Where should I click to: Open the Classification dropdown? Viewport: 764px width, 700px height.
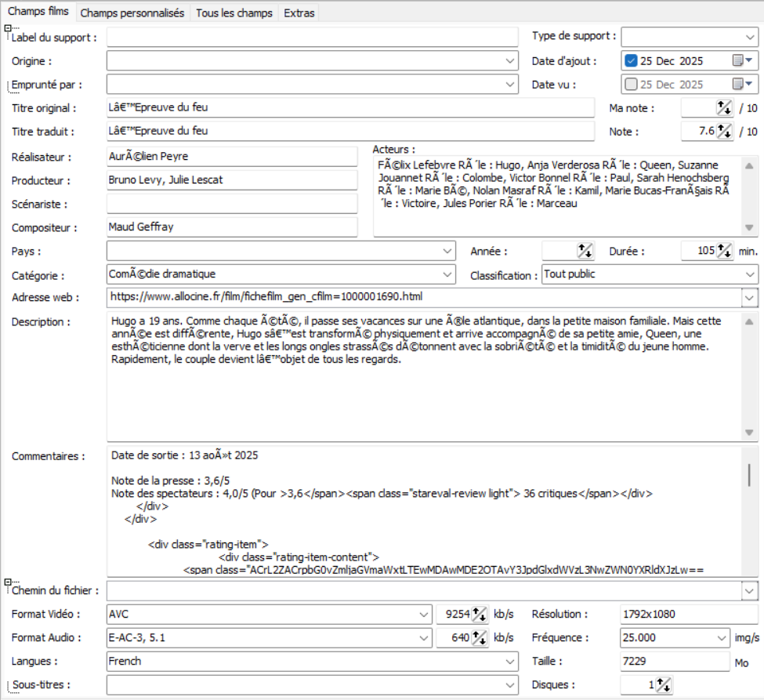[x=749, y=274]
